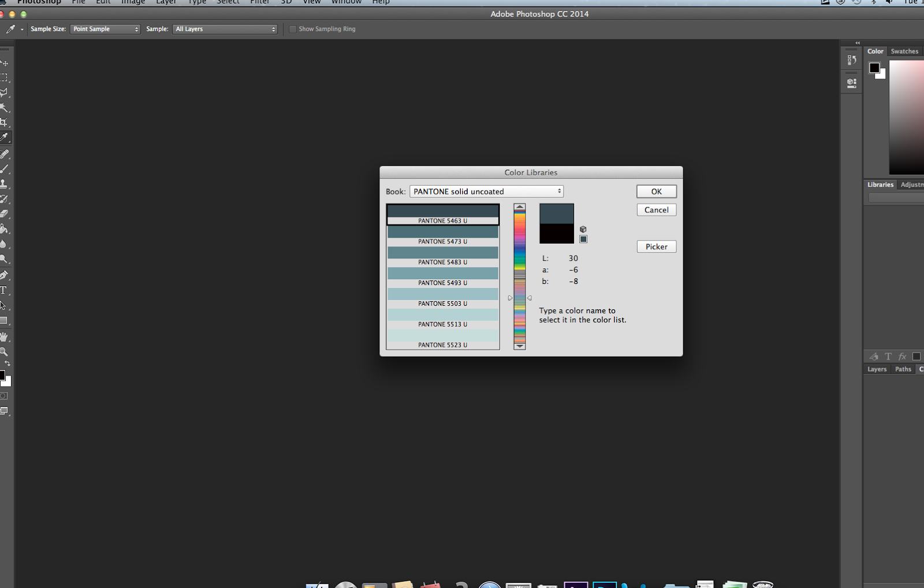Image resolution: width=924 pixels, height=588 pixels.
Task: Add the foreground color to Libraries
Action: tap(916, 357)
